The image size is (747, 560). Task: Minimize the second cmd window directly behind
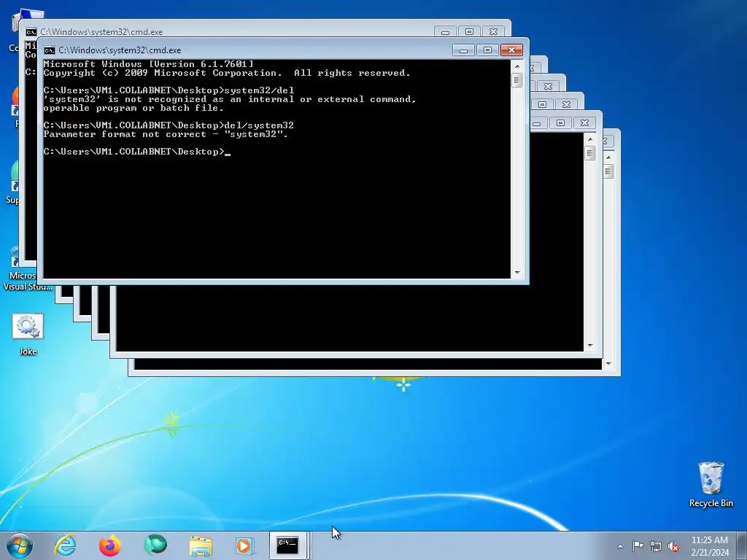point(445,32)
